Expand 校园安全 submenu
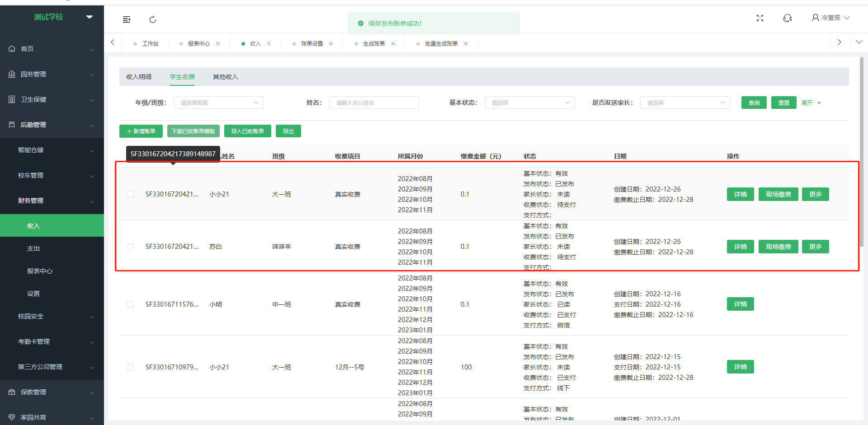The height and width of the screenshot is (425, 868). pyautogui.click(x=52, y=316)
